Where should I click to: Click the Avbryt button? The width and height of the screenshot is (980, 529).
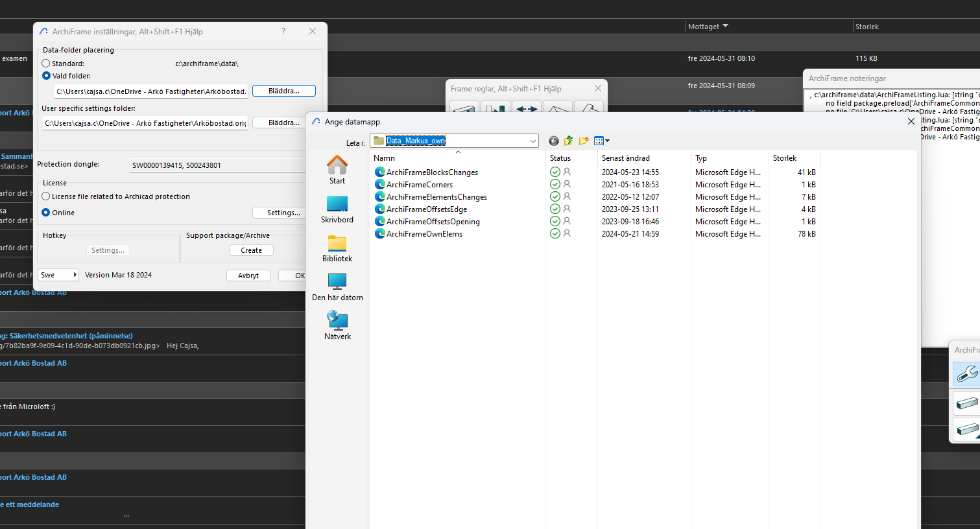(248, 276)
